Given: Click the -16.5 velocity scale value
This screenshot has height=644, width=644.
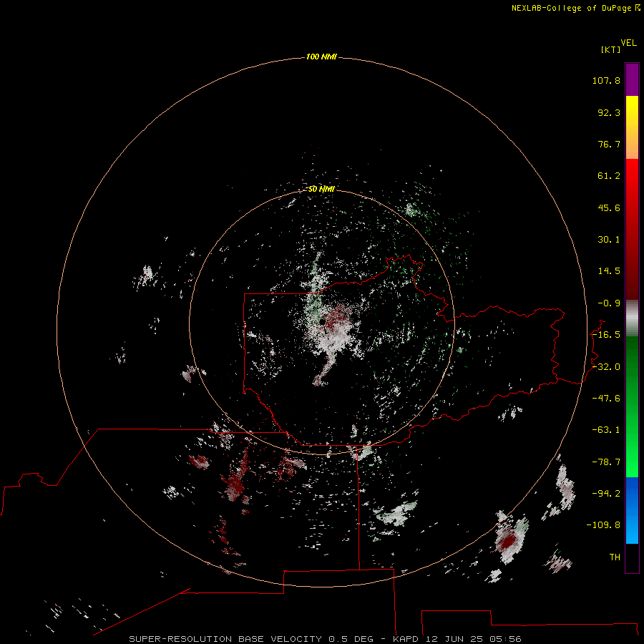Looking at the screenshot, I should point(606,335).
